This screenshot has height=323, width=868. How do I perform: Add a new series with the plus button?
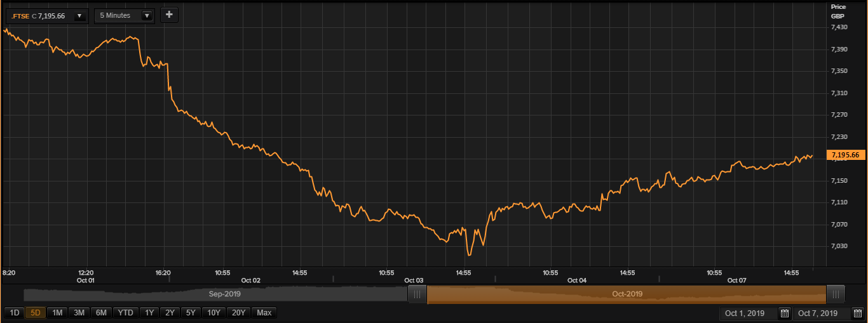[169, 15]
